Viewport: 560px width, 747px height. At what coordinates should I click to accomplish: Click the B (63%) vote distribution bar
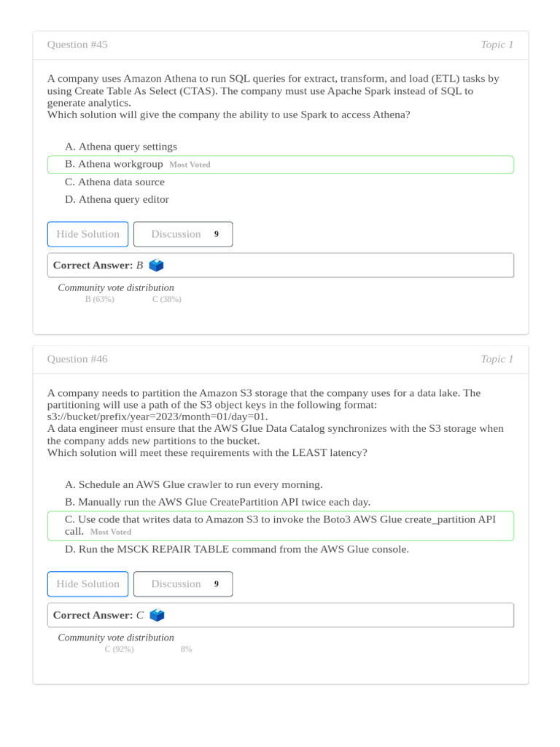[100, 299]
